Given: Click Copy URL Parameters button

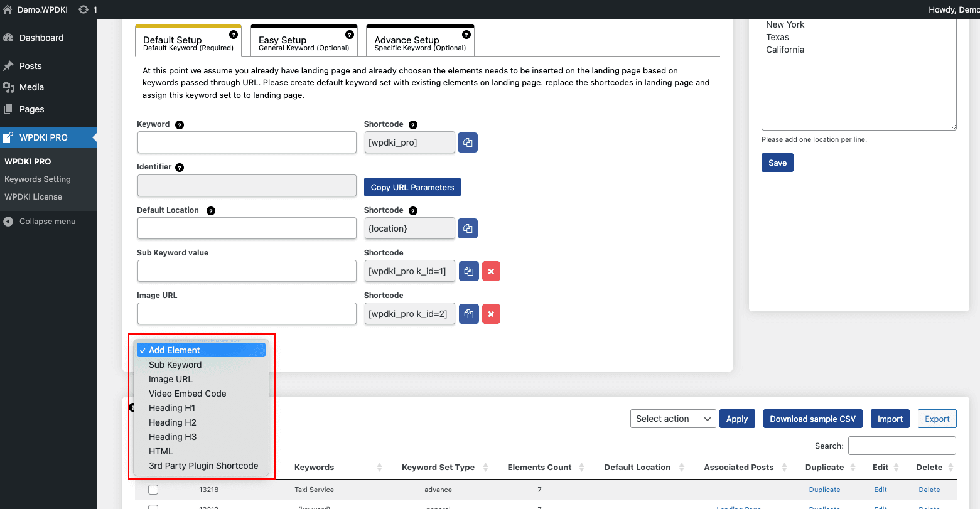Looking at the screenshot, I should click(x=412, y=187).
